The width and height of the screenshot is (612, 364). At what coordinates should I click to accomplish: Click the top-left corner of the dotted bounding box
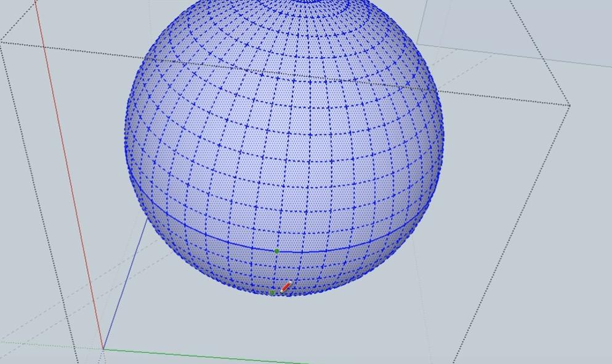[2, 42]
